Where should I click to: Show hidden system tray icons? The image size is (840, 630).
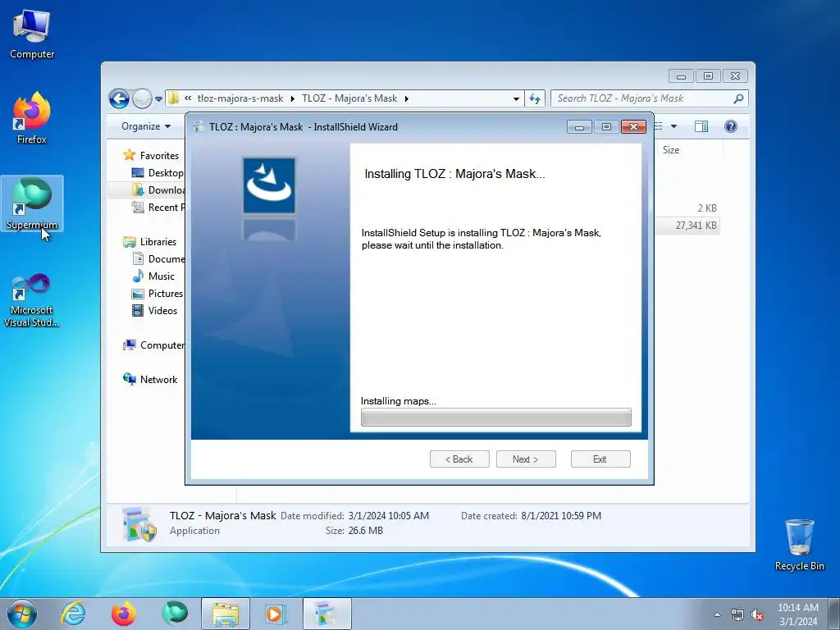click(717, 614)
